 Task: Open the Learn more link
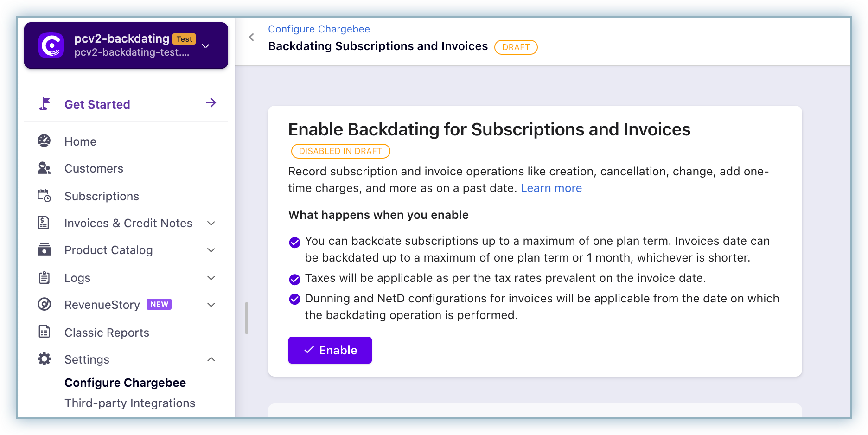pos(551,188)
